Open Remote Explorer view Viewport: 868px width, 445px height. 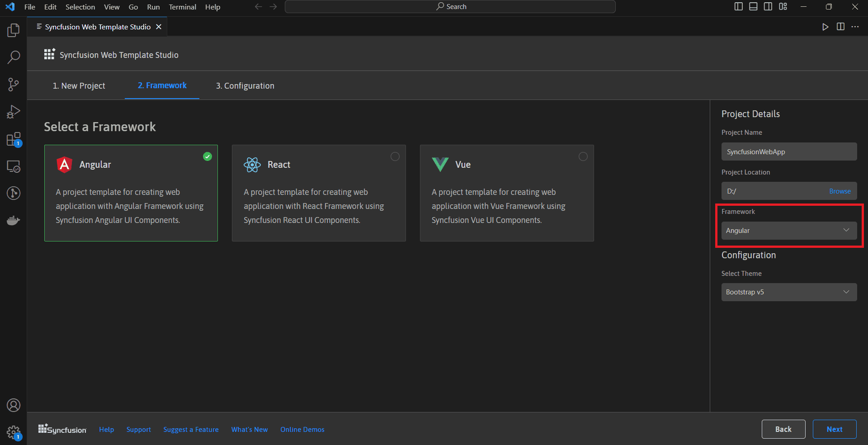pos(14,166)
